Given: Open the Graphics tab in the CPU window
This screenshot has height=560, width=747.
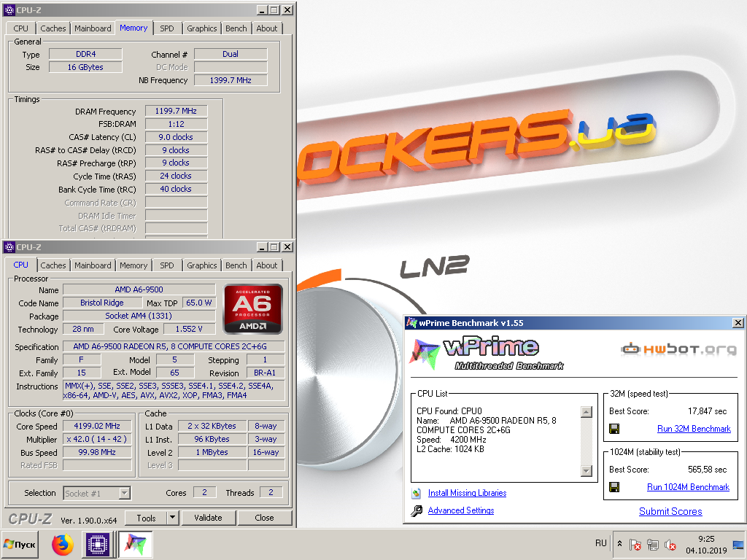Looking at the screenshot, I should click(x=201, y=265).
